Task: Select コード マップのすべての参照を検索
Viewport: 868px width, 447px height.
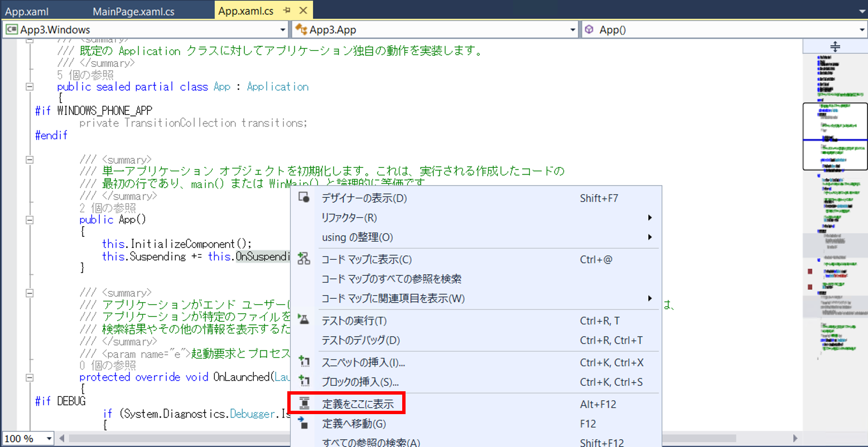Action: tap(476, 279)
